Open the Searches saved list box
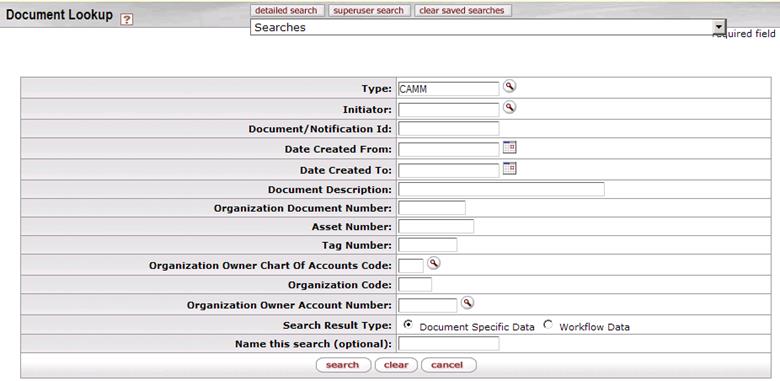The width and height of the screenshot is (780, 381). [488, 27]
